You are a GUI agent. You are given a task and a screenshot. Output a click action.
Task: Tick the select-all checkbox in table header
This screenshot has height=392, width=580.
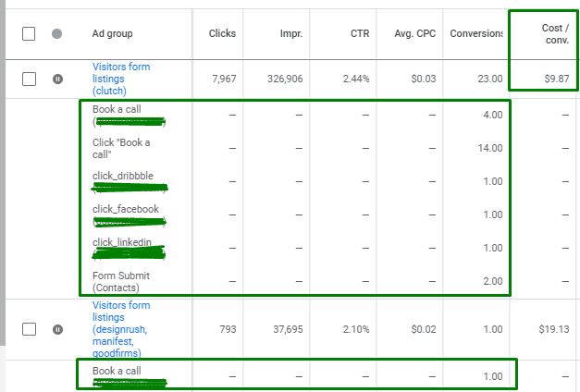coord(29,34)
